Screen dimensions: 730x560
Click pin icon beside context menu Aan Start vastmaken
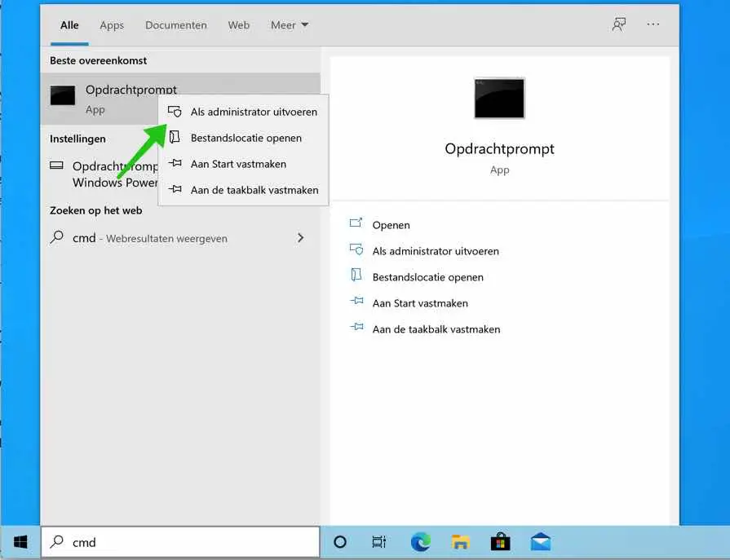coord(175,163)
